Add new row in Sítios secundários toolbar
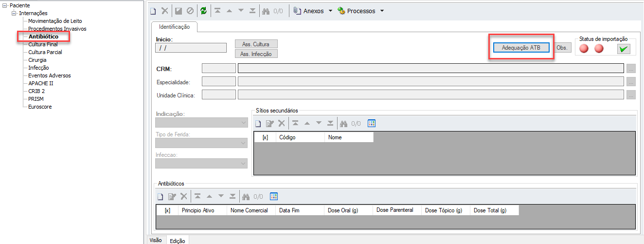644x244 pixels. coord(258,123)
